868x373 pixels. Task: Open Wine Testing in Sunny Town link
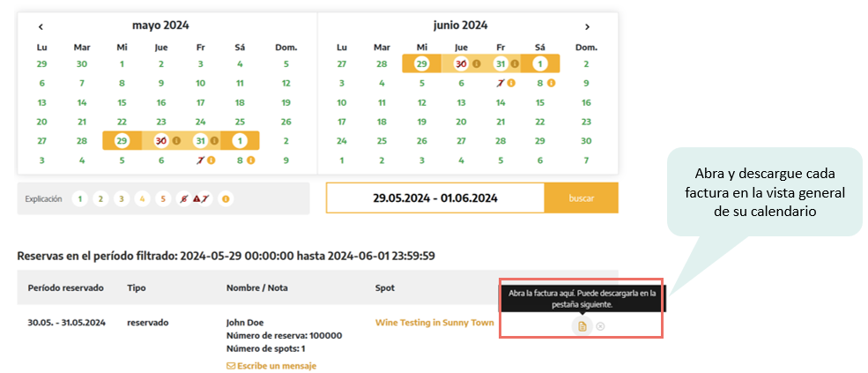[434, 323]
